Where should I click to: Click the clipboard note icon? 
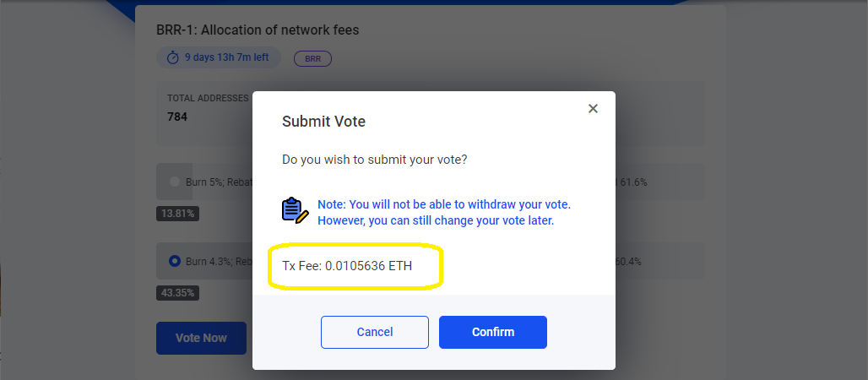tap(295, 210)
